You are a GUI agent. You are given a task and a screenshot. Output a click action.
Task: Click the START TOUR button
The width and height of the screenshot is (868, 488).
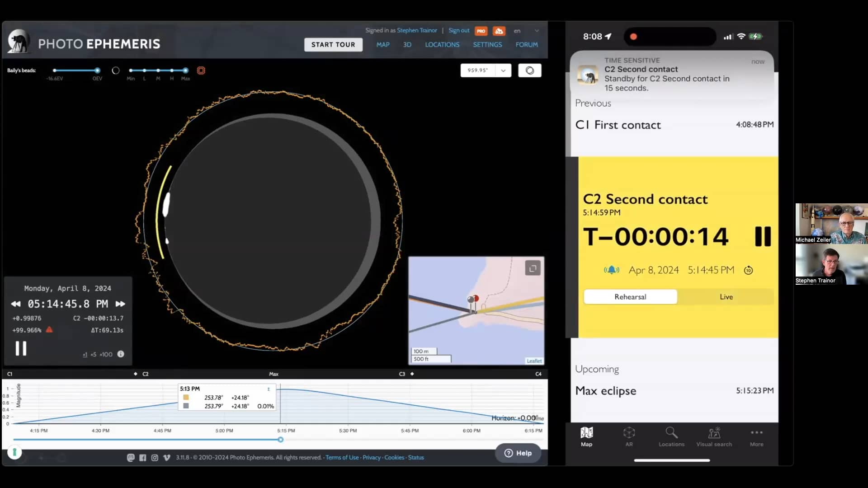click(333, 44)
